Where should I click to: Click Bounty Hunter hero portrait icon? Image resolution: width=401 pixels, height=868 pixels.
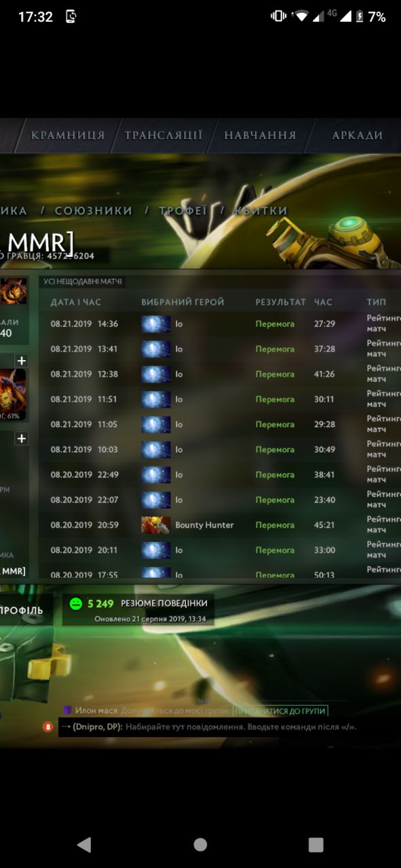[155, 525]
